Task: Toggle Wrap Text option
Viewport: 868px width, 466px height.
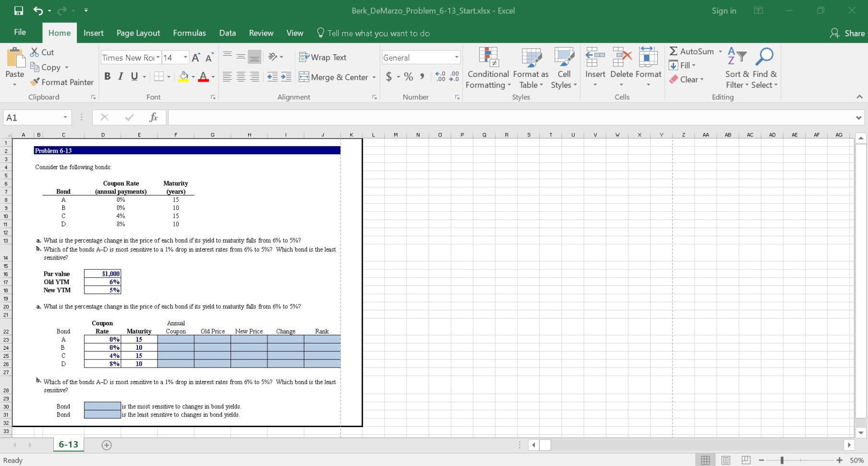Action: coord(323,57)
